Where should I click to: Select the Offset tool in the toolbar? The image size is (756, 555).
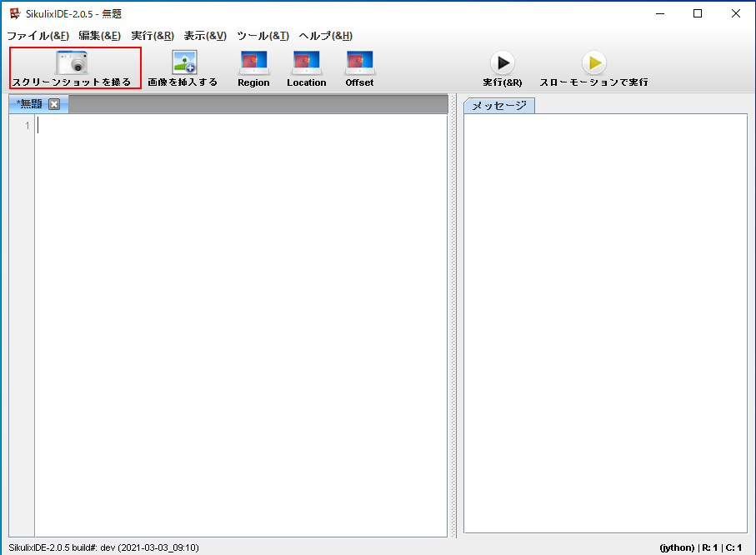359,63
